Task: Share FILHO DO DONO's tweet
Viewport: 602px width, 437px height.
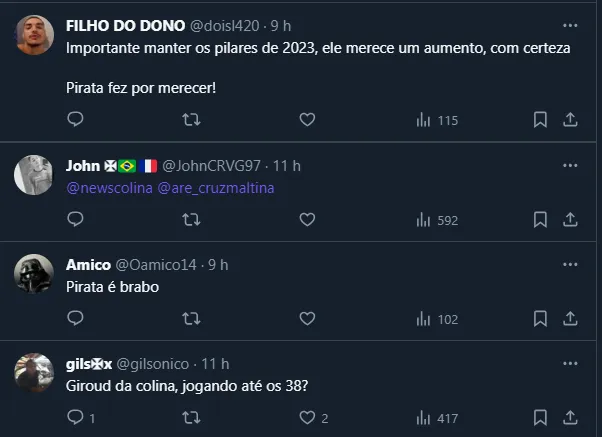Action: 570,120
